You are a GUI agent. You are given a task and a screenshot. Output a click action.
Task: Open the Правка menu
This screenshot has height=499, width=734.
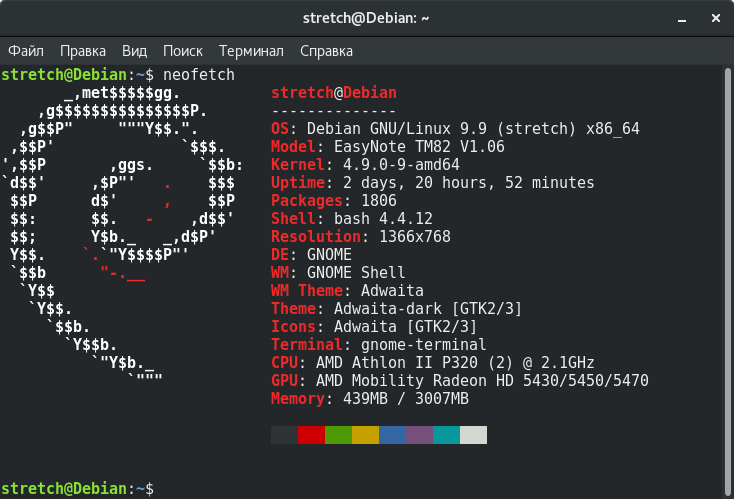click(x=83, y=51)
